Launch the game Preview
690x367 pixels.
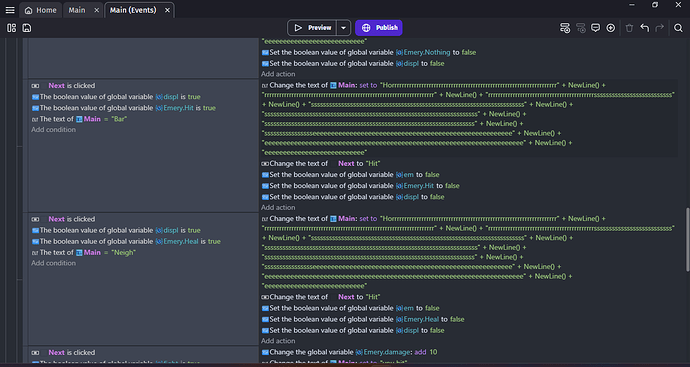click(312, 28)
